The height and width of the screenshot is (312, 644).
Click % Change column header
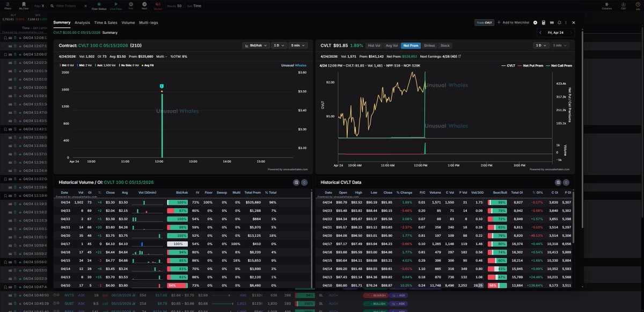pos(404,192)
